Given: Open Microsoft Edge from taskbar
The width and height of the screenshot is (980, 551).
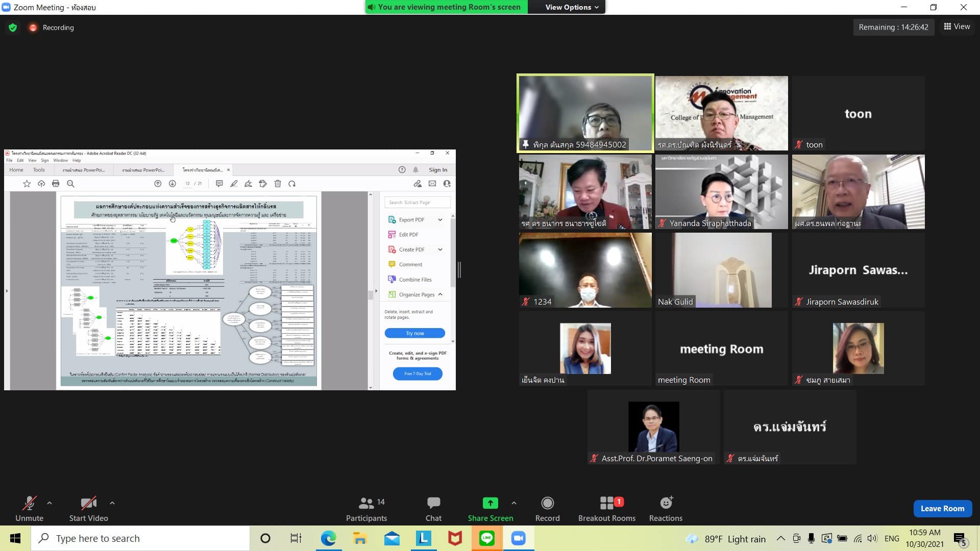Looking at the screenshot, I should coord(328,538).
